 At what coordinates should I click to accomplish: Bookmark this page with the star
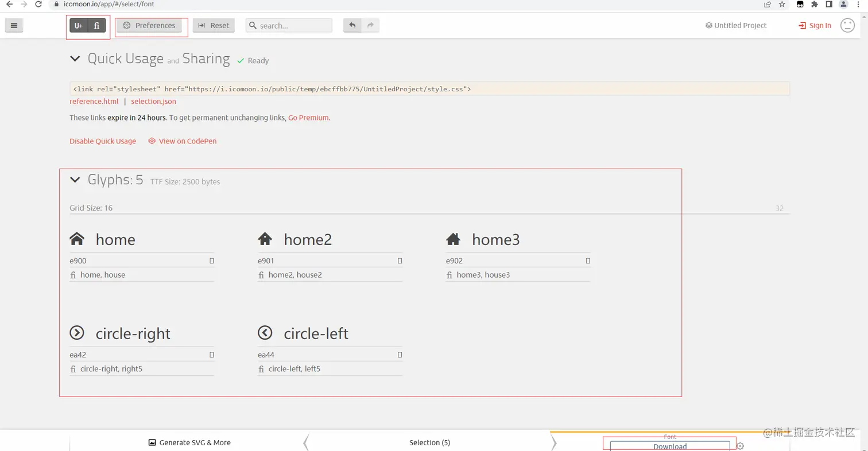point(782,4)
